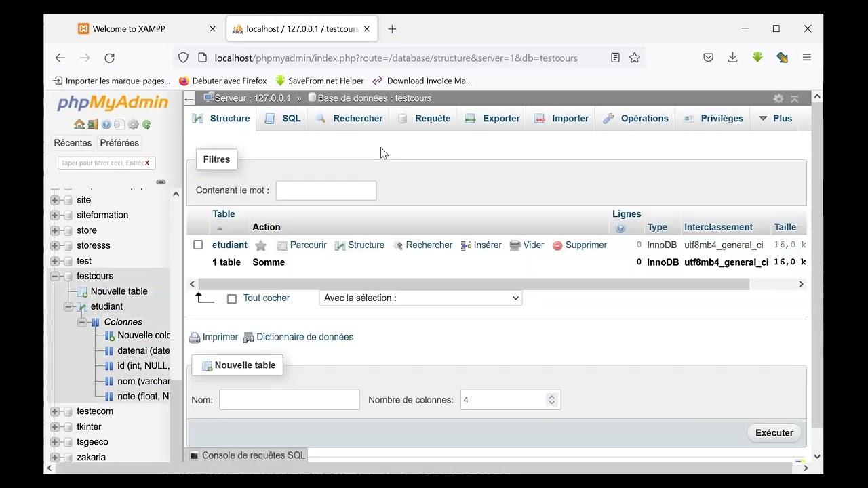Viewport: 868px width, 488px height.
Task: Click the Lignes help question icon
Action: (620, 228)
